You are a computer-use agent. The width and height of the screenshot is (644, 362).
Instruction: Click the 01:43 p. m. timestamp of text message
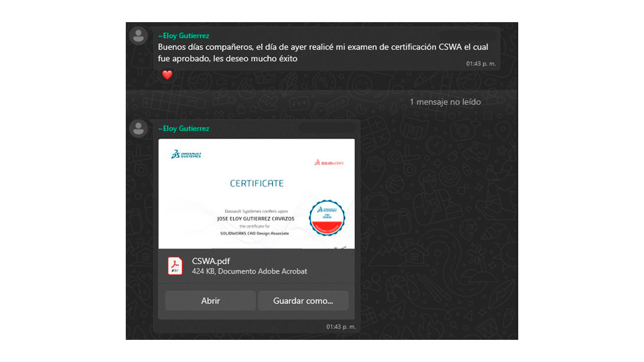click(x=480, y=64)
